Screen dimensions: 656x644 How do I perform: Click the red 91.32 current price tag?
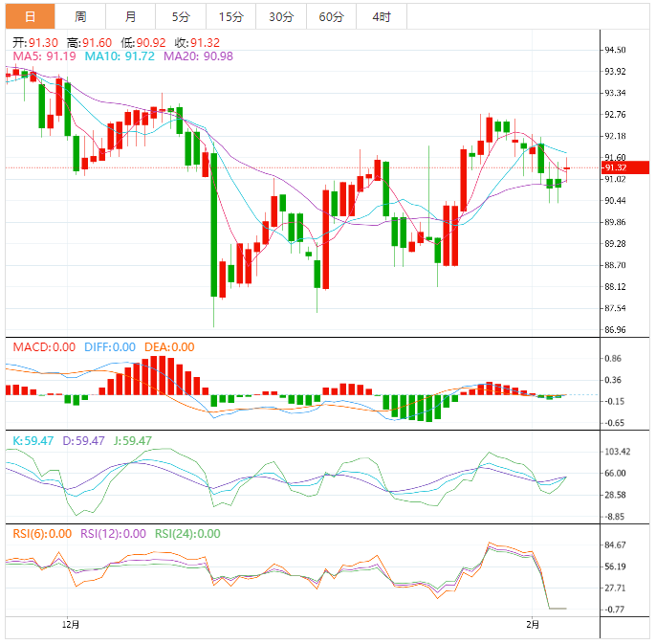[617, 167]
